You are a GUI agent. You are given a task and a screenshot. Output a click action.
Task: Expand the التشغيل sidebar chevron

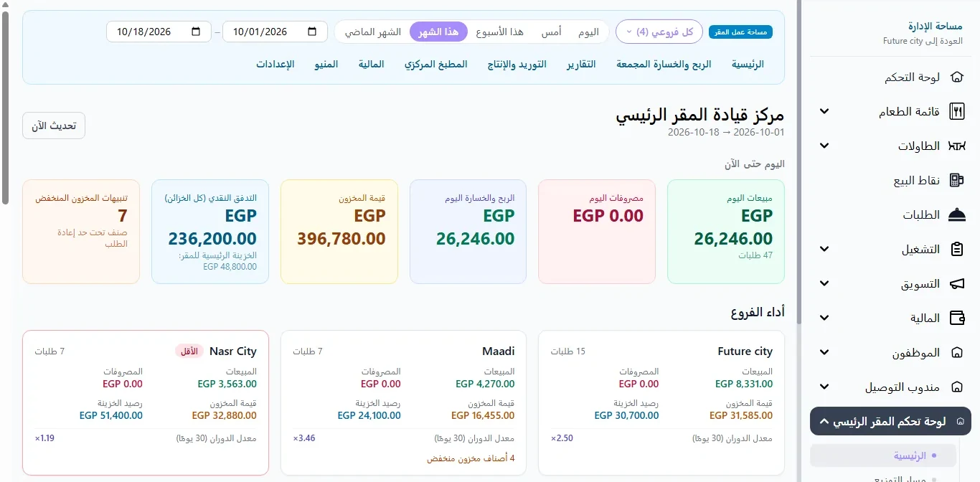click(x=824, y=249)
